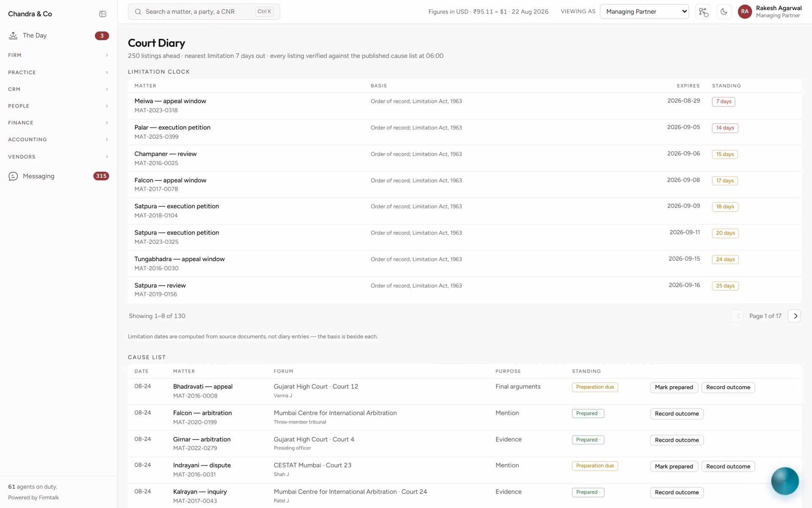812x508 pixels.
Task: Click the Ctrl K shortcut badge
Action: click(x=264, y=12)
